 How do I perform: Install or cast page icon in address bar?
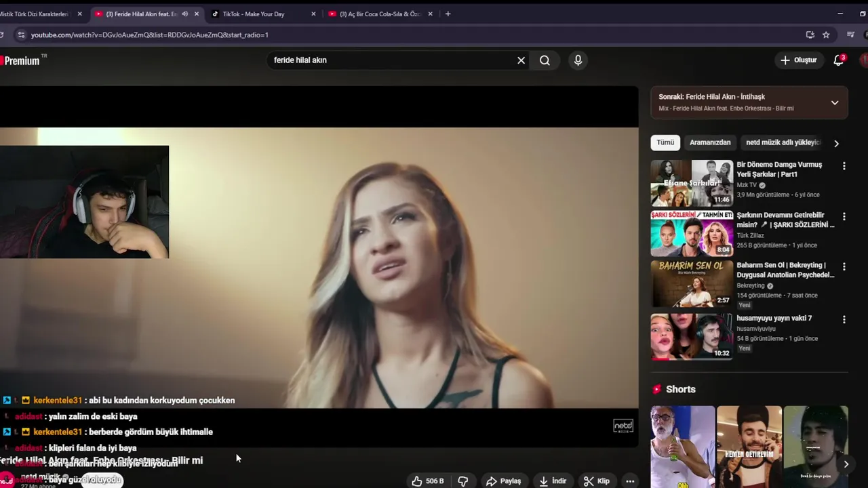tap(810, 35)
